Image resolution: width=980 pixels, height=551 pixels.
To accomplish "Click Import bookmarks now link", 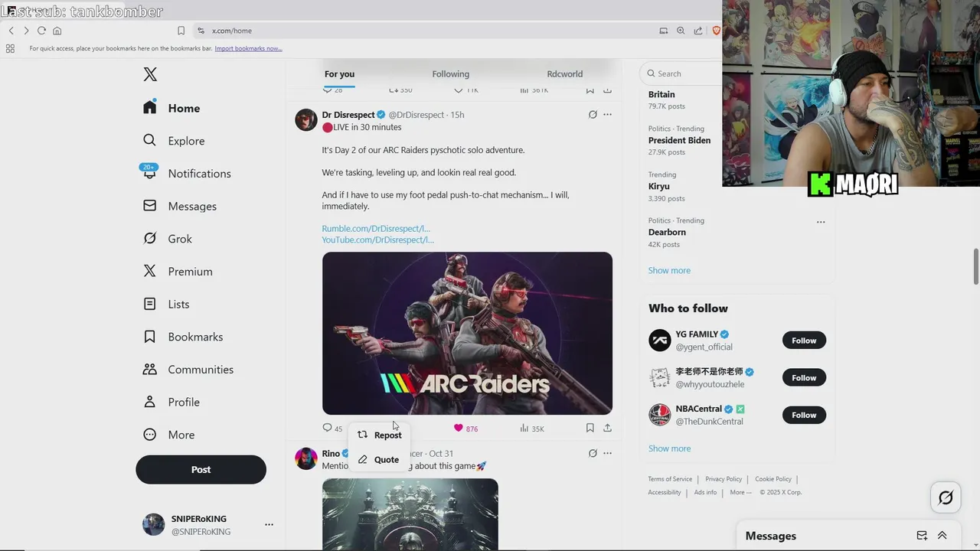I will [x=248, y=48].
